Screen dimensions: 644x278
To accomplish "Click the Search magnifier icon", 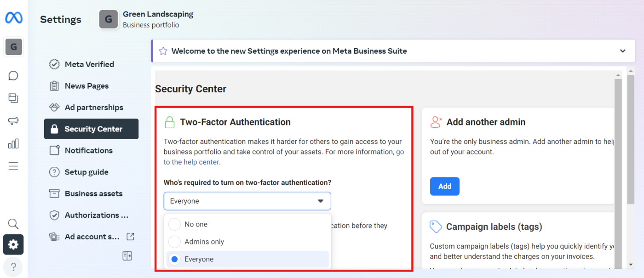I will tap(13, 224).
